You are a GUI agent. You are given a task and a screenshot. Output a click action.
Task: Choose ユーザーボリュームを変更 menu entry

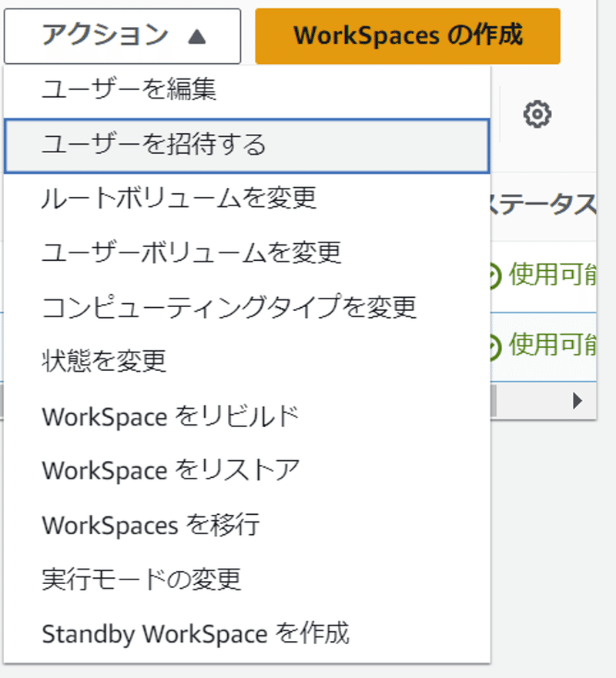[246, 253]
